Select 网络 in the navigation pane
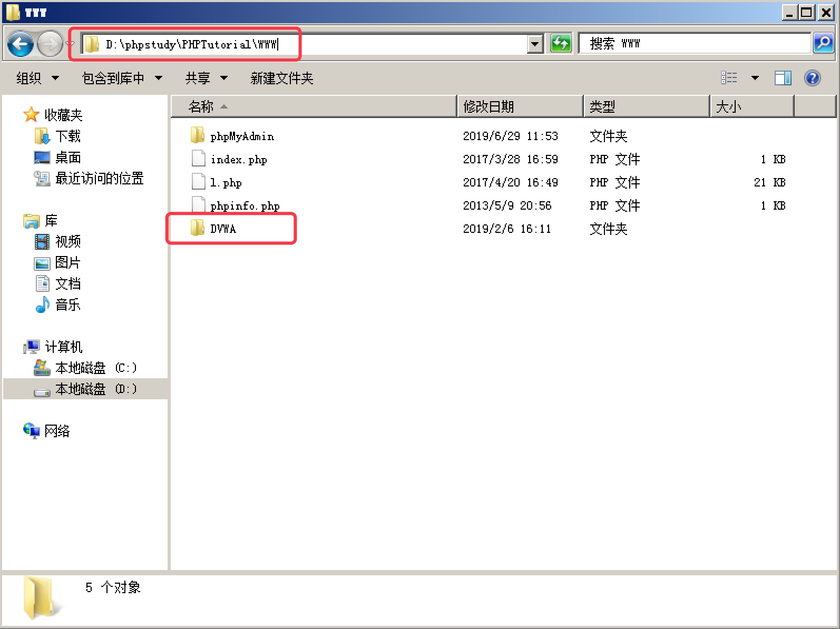 pos(57,431)
